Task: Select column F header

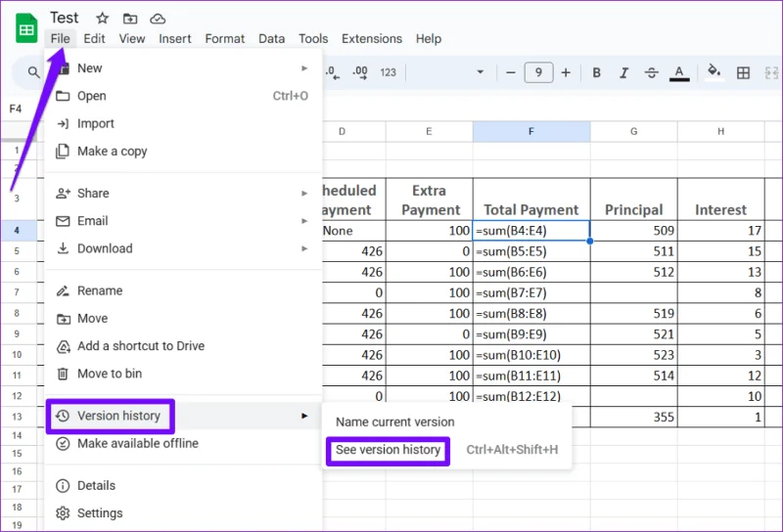Action: click(x=531, y=131)
